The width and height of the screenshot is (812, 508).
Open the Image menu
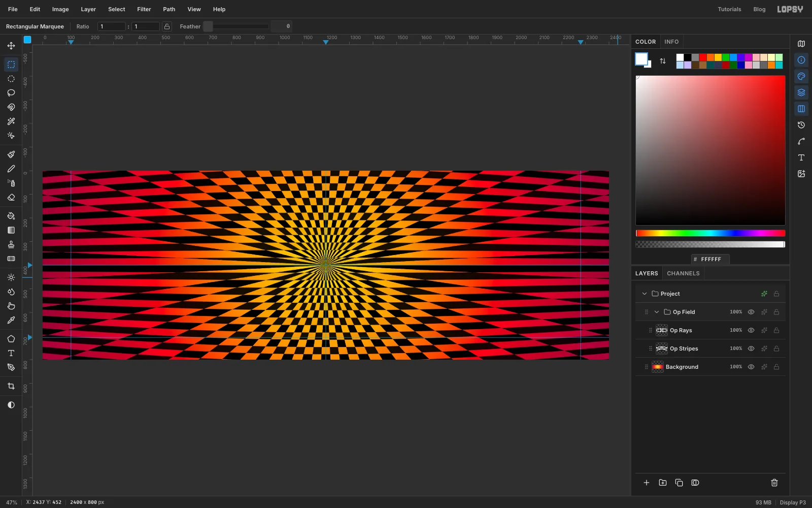point(60,9)
